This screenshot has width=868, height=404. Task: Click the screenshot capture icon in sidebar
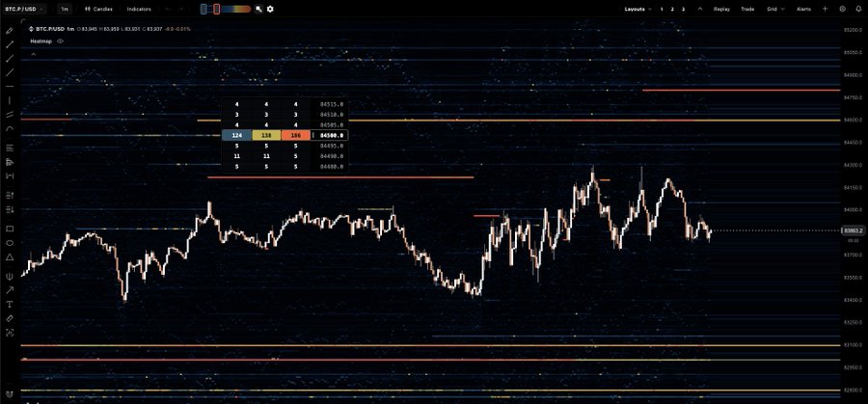(x=10, y=333)
